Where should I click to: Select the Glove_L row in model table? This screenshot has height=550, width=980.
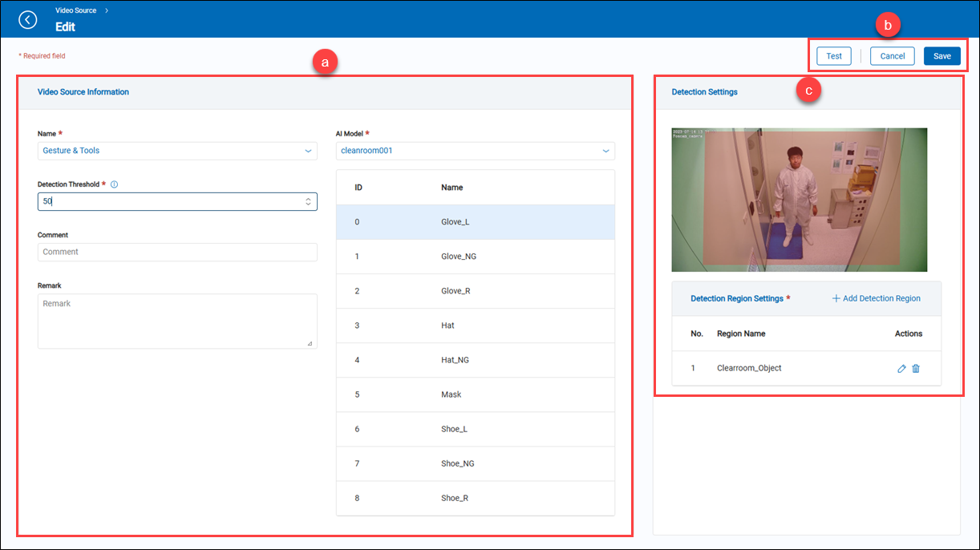click(475, 222)
